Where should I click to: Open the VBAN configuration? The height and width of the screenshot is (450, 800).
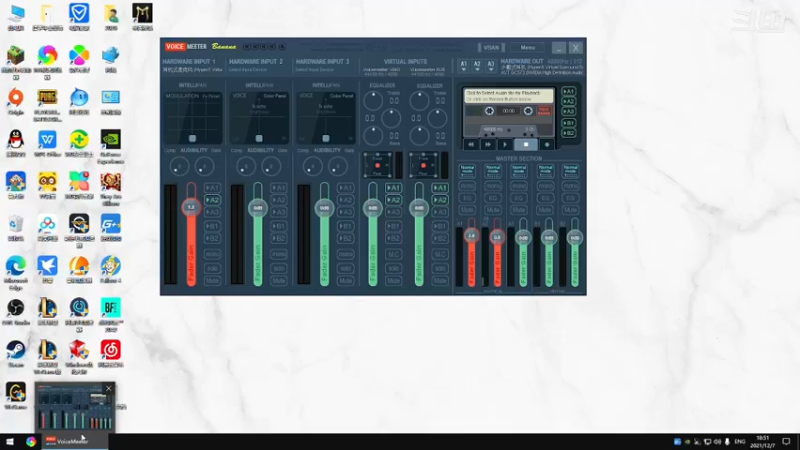point(491,47)
